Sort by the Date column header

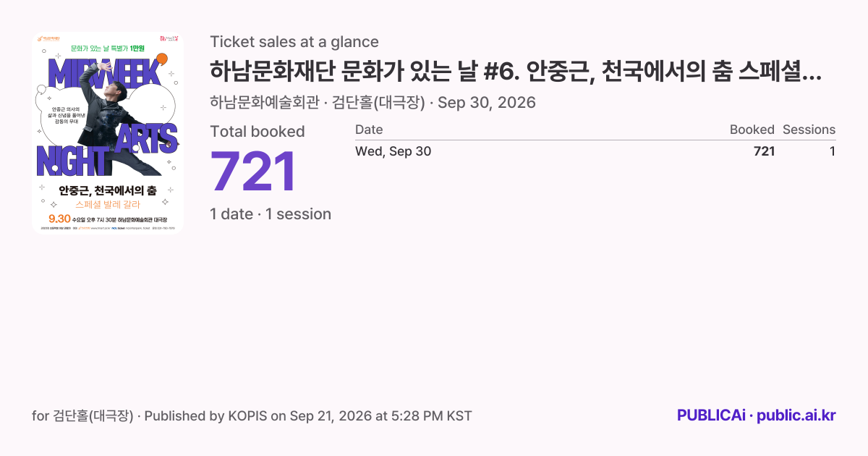pos(369,130)
